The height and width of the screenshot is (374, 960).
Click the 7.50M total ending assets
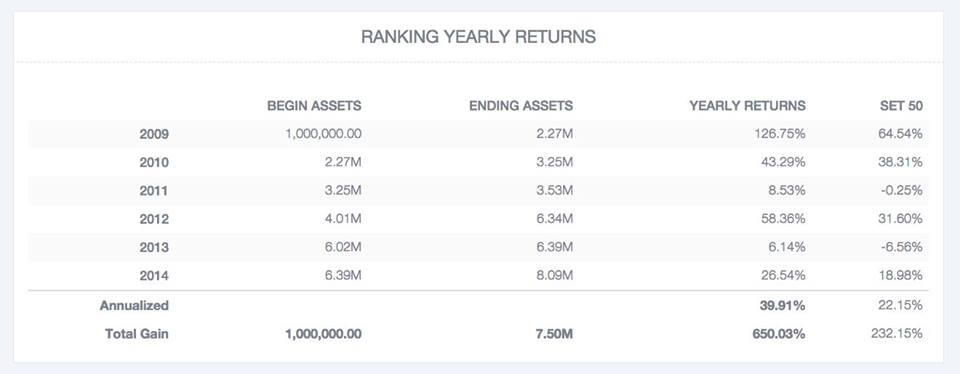(x=554, y=334)
